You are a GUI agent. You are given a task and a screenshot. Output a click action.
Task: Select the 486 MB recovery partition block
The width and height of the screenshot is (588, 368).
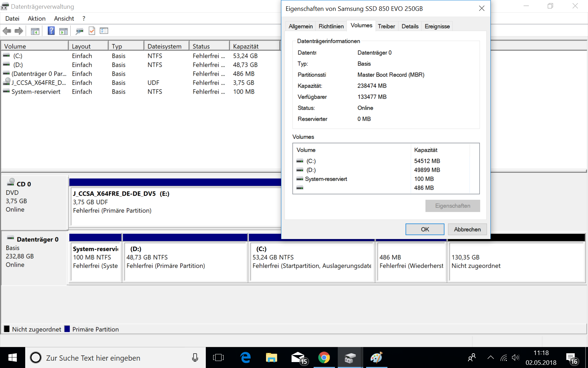pos(411,261)
